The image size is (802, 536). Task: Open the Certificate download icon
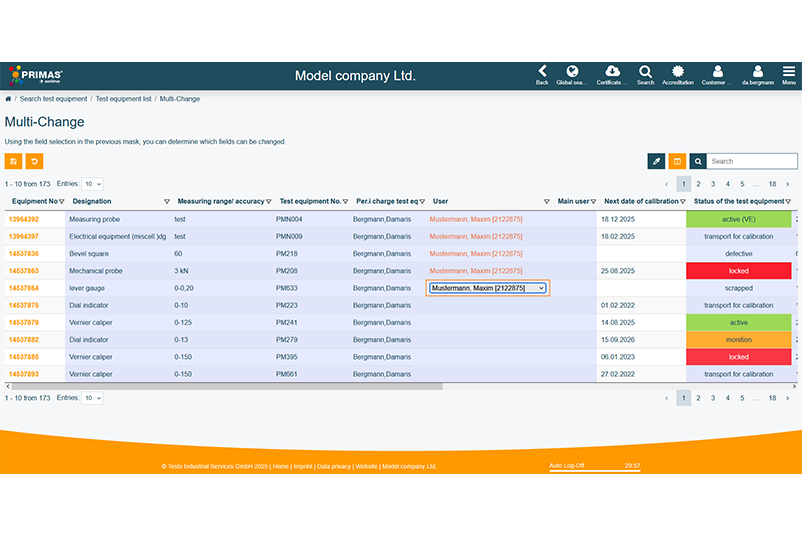click(x=611, y=75)
